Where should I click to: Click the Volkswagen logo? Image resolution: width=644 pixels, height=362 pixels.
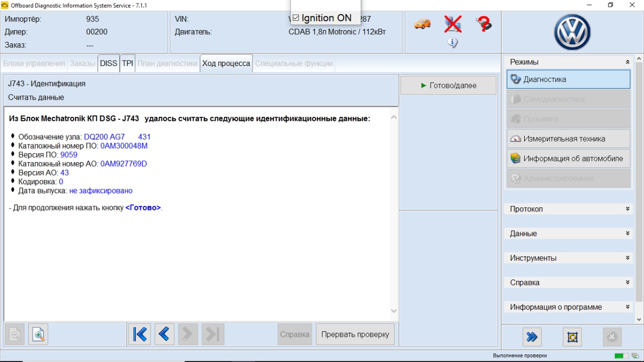pyautogui.click(x=572, y=32)
